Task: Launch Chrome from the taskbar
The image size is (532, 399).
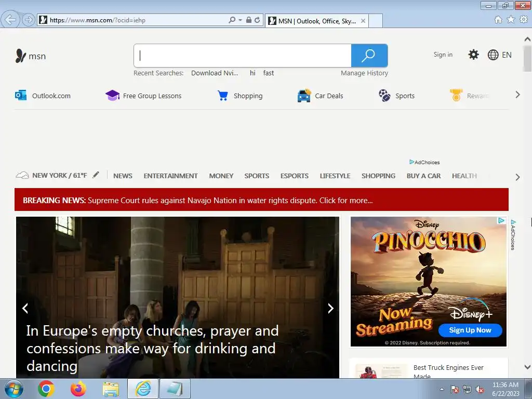Action: (46, 389)
